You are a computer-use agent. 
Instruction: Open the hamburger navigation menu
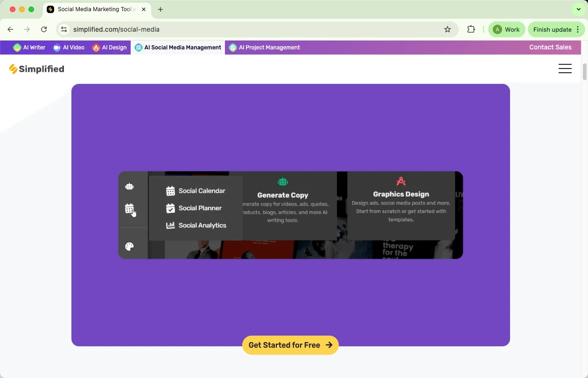(x=565, y=69)
